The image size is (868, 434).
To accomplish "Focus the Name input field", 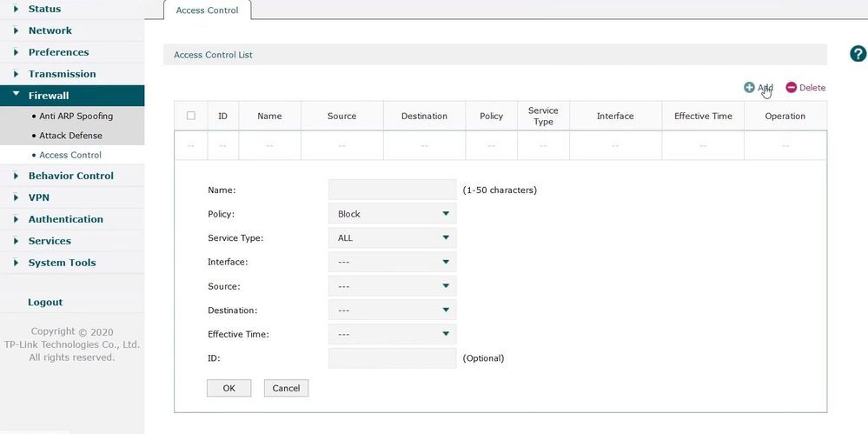I will pyautogui.click(x=392, y=190).
